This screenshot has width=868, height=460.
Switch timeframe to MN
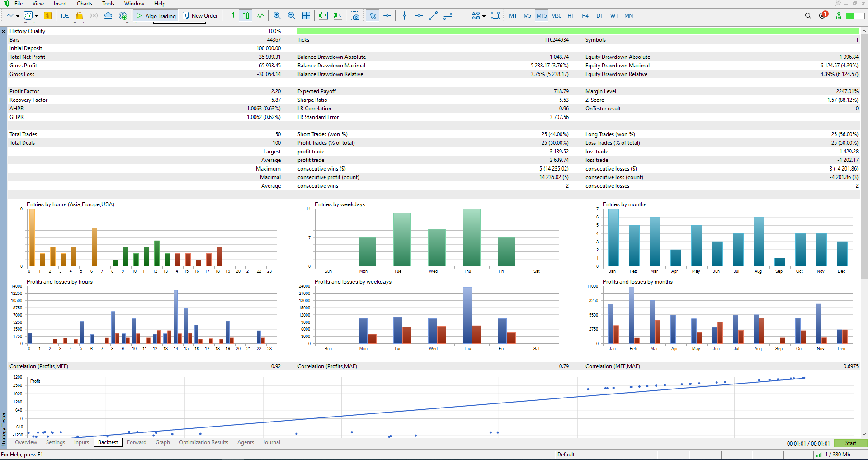(x=628, y=16)
